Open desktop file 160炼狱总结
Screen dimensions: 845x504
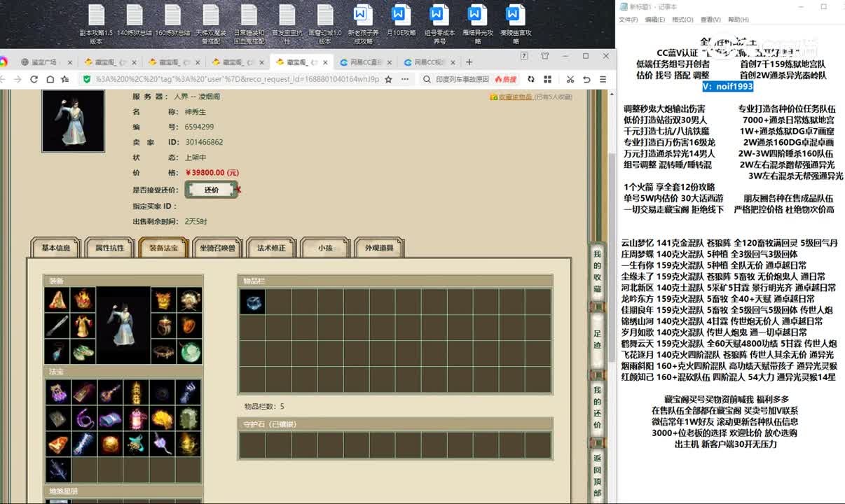point(173,20)
